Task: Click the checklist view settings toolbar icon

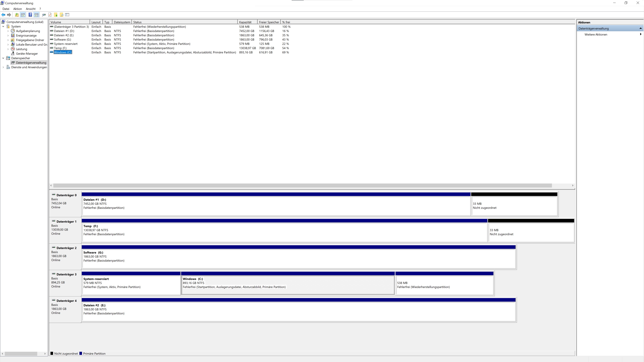Action: 67,15
